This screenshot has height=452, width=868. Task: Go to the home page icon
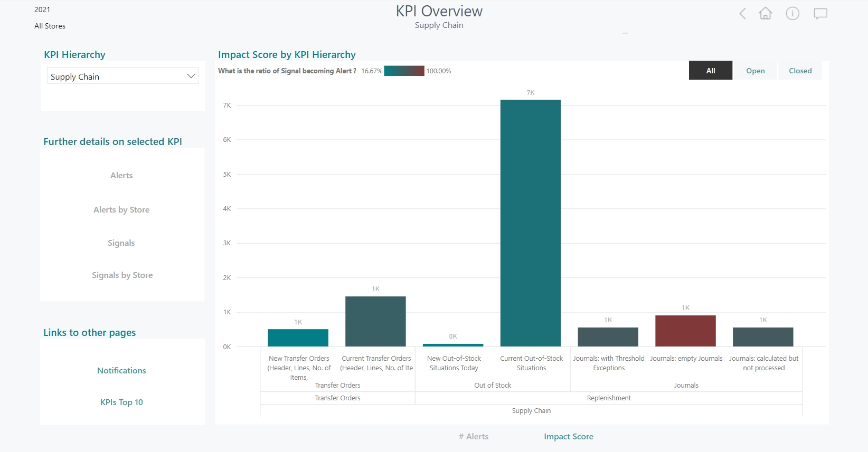[x=765, y=14]
